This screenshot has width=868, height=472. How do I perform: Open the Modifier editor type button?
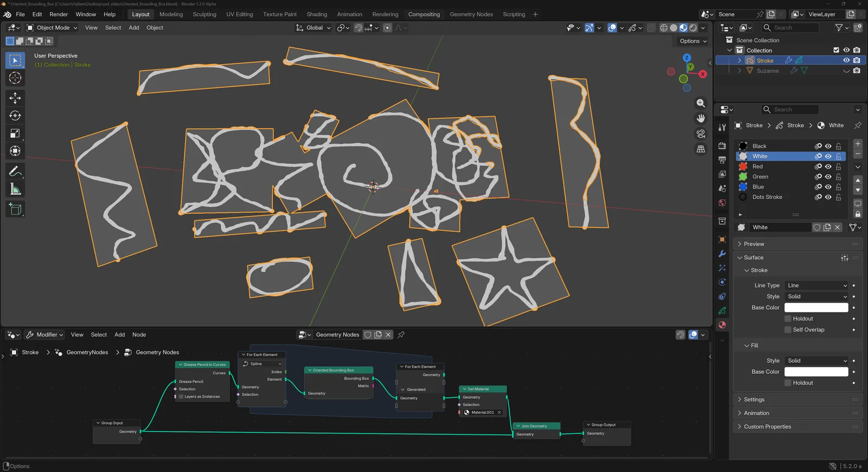point(45,335)
